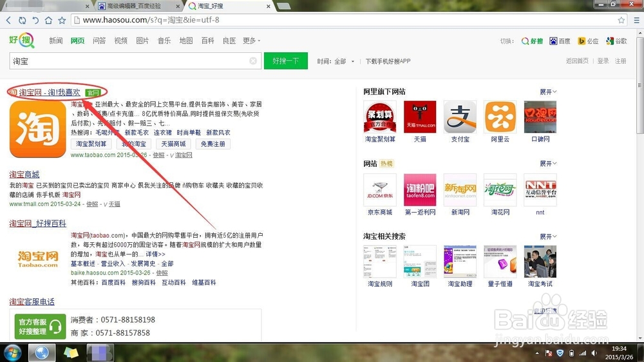Viewport: 644px width, 362px height.
Task: Open nnt site icon
Action: (540, 190)
